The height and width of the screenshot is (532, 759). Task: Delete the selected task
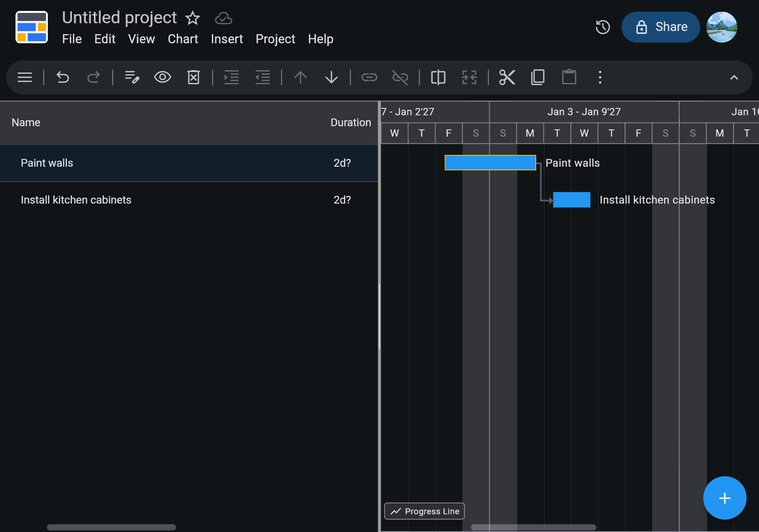click(x=194, y=77)
